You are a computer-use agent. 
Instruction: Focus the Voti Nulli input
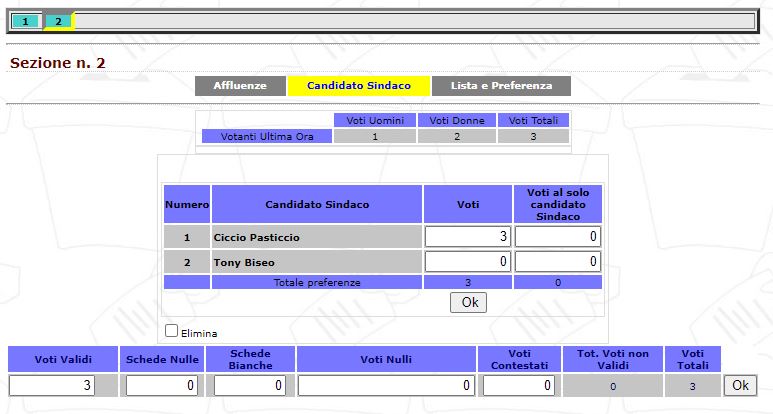pyautogui.click(x=386, y=385)
